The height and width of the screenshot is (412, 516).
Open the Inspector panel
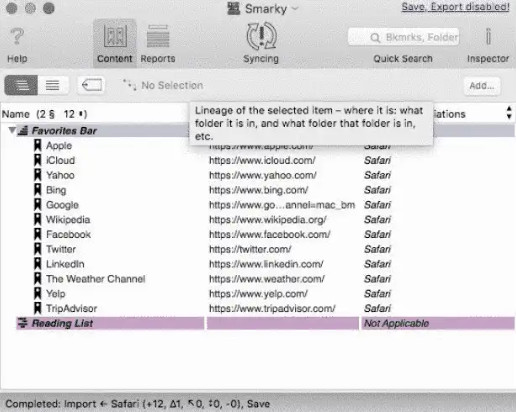(x=488, y=44)
